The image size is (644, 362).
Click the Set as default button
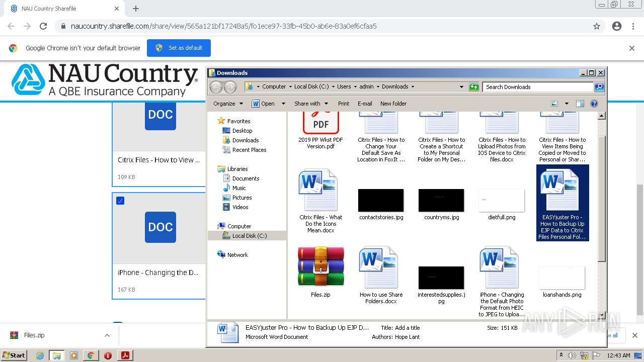179,48
